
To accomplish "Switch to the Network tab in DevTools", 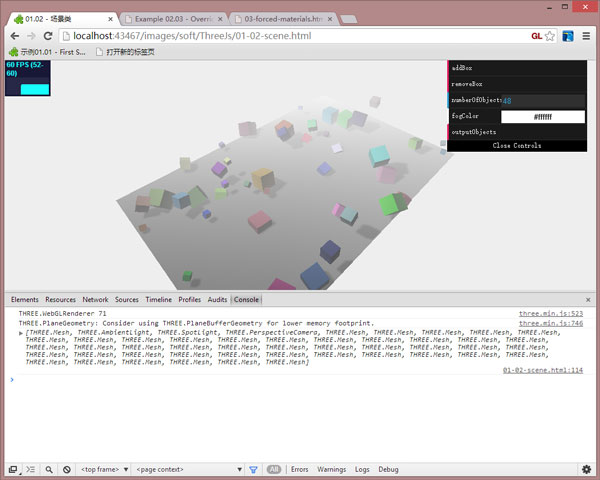I will (95, 299).
